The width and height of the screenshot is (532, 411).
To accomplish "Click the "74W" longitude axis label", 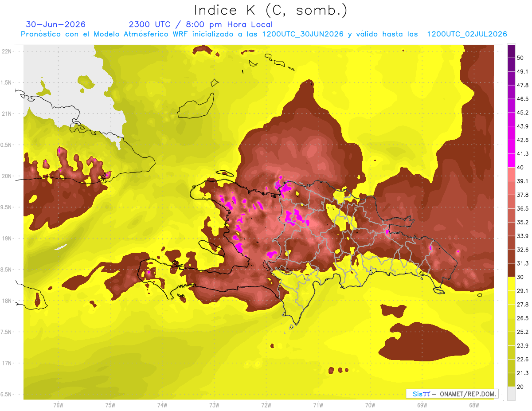I will click(x=162, y=405).
